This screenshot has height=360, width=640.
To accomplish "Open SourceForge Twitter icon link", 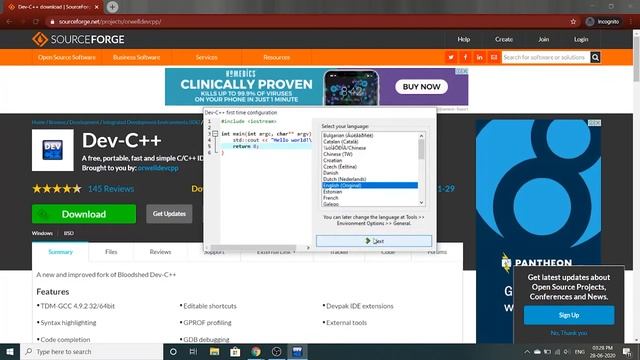I will (x=451, y=58).
